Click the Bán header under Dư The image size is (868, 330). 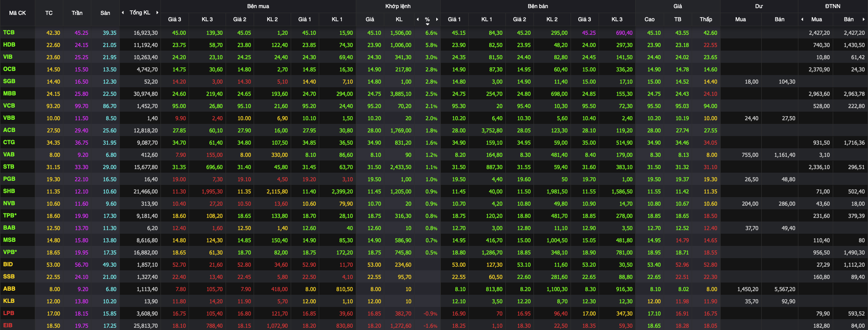(780, 19)
